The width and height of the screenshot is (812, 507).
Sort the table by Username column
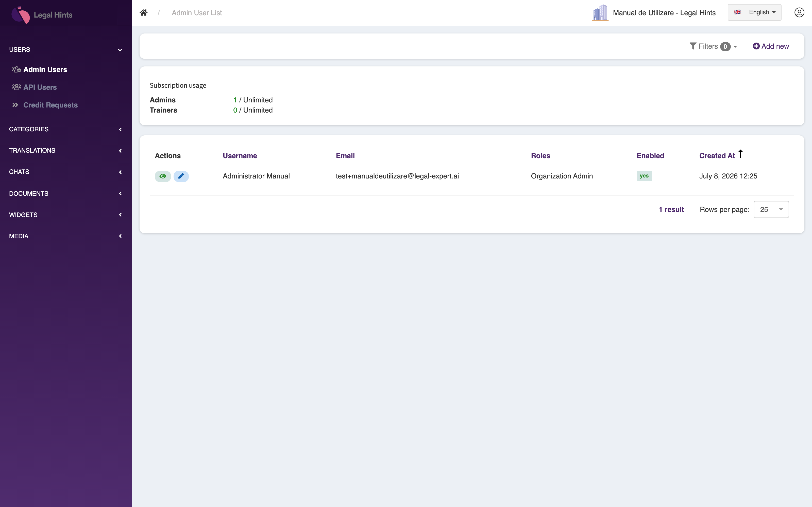click(240, 156)
